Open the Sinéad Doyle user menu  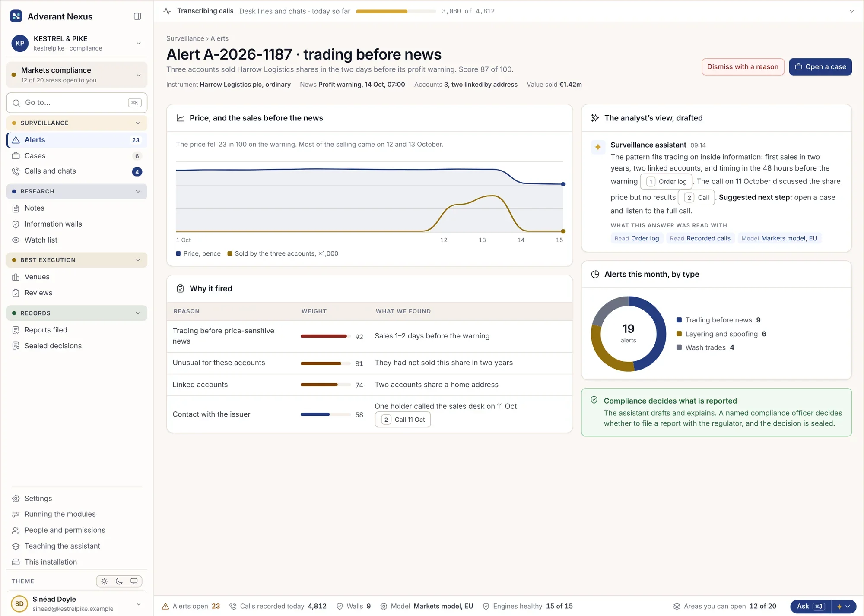click(77, 604)
